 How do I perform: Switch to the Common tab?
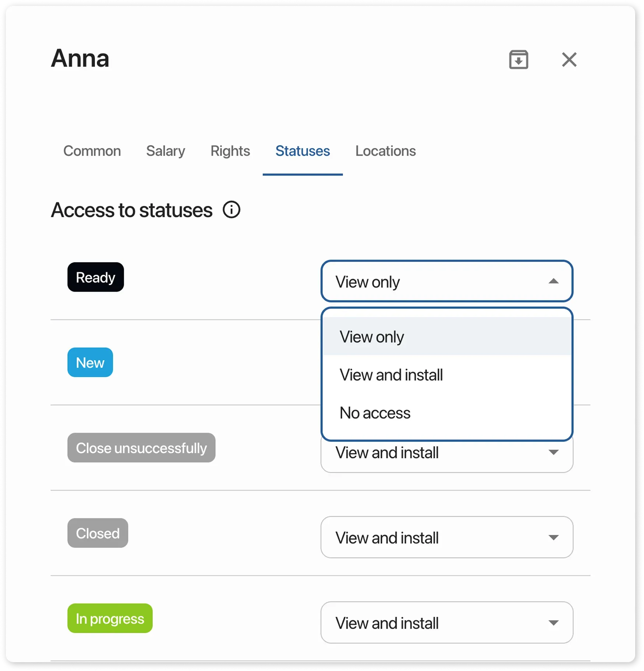click(92, 151)
